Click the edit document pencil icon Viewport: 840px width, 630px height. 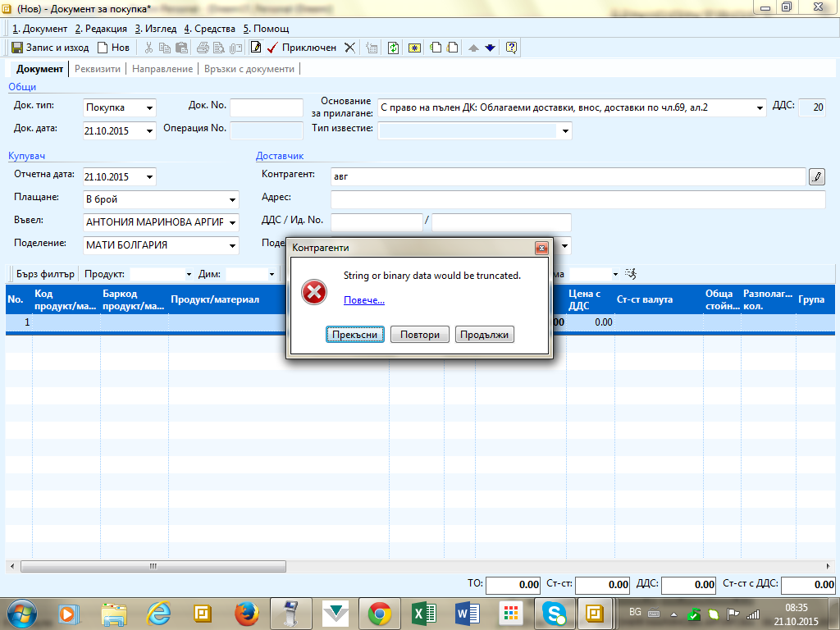(256, 48)
